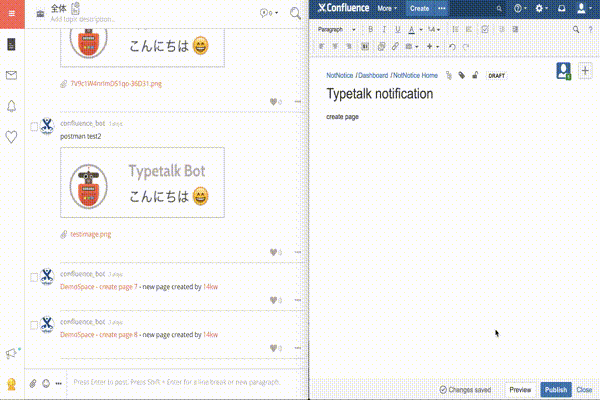Screen dimensions: 600x400
Task: Click the search magnifier in Typetalk header
Action: (x=295, y=13)
